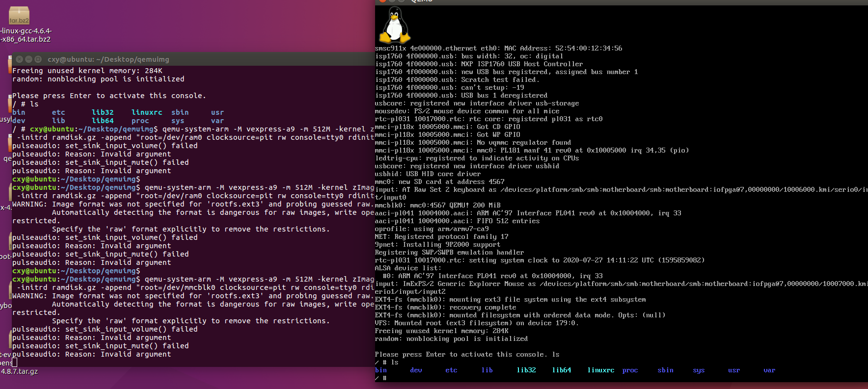Click 'lib64' in the Ubuntu terminal listing
Image resolution: width=868 pixels, height=389 pixels.
(x=103, y=121)
